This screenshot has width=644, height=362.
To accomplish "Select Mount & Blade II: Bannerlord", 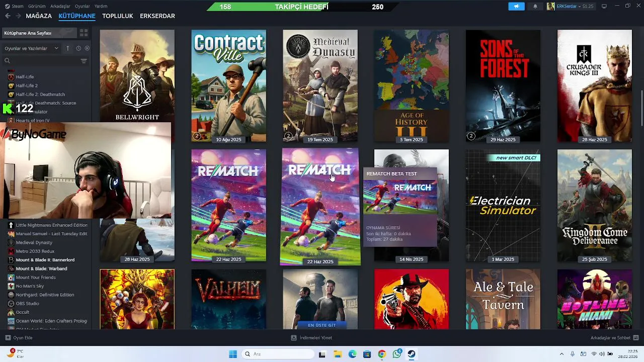I will click(45, 260).
